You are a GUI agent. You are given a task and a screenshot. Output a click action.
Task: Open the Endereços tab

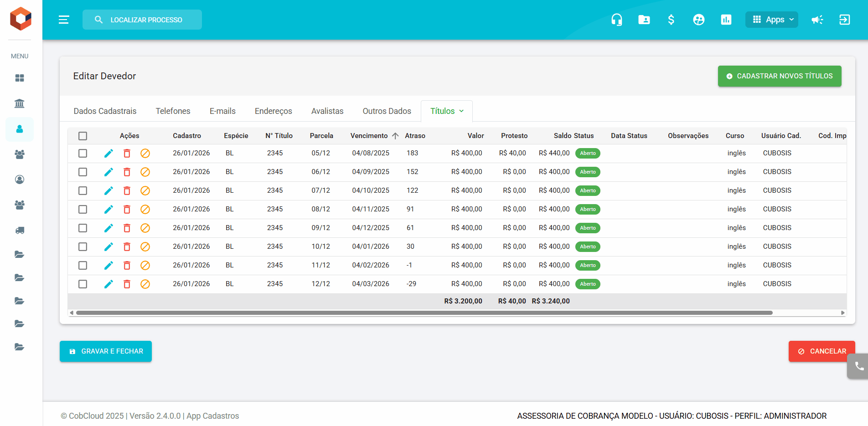pos(273,111)
